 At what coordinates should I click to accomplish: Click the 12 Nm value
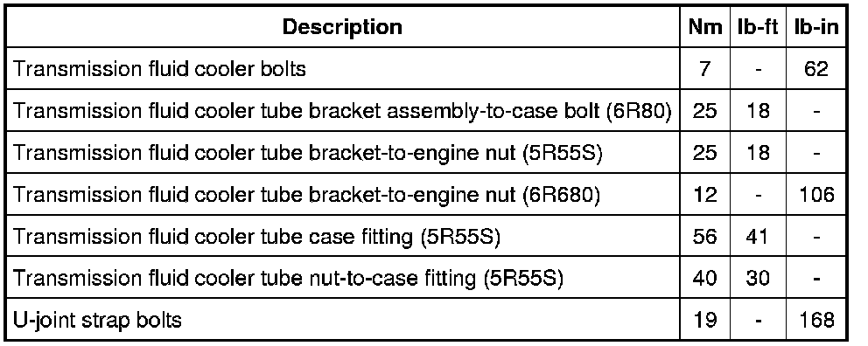tap(704, 195)
